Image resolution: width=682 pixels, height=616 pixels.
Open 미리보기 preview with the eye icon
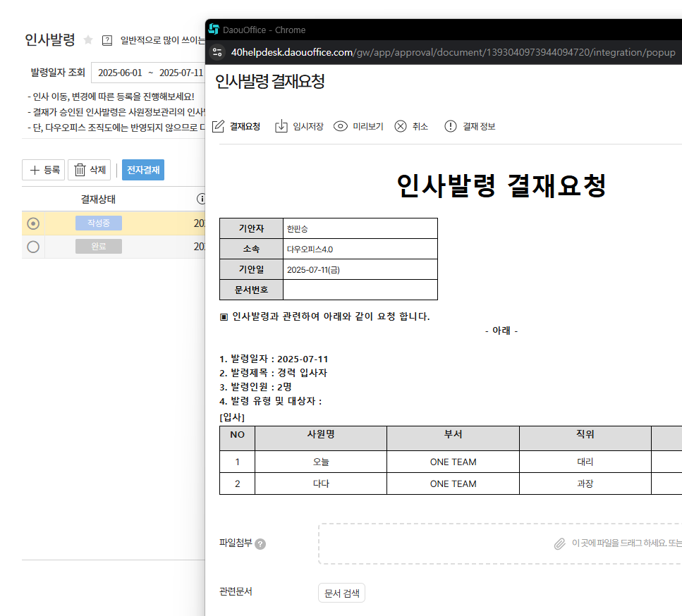coord(341,126)
